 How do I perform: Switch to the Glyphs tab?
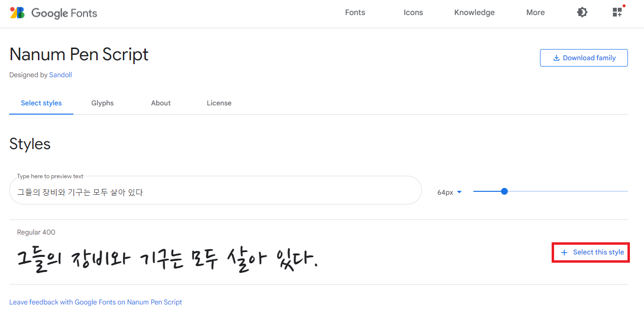[x=103, y=103]
